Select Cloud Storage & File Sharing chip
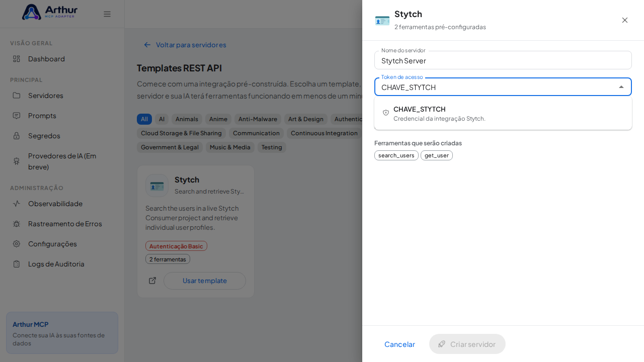 [x=181, y=133]
